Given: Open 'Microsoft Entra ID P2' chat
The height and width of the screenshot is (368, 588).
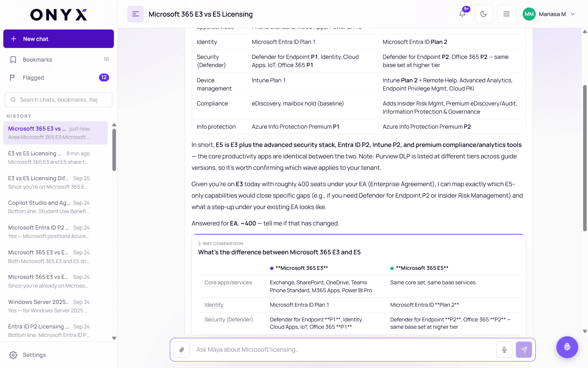Looking at the screenshot, I should coord(56,232).
